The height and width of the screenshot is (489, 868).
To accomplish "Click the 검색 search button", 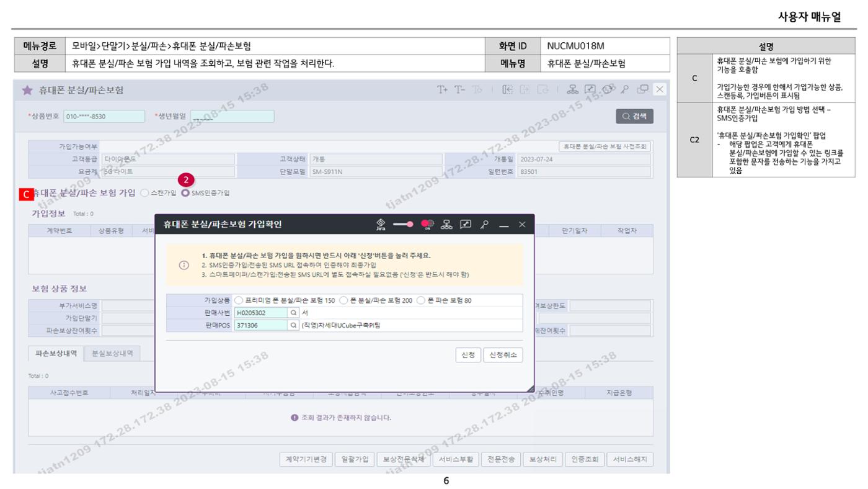I will tap(634, 116).
